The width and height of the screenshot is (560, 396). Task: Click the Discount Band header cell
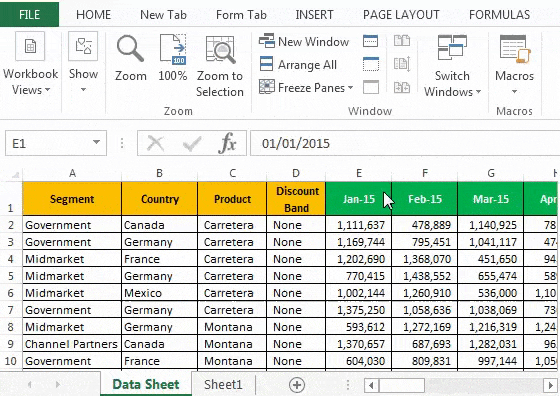296,199
